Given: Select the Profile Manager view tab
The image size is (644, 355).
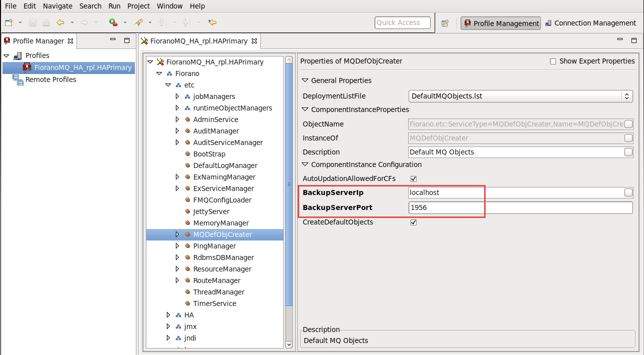Looking at the screenshot, I should pyautogui.click(x=38, y=41).
